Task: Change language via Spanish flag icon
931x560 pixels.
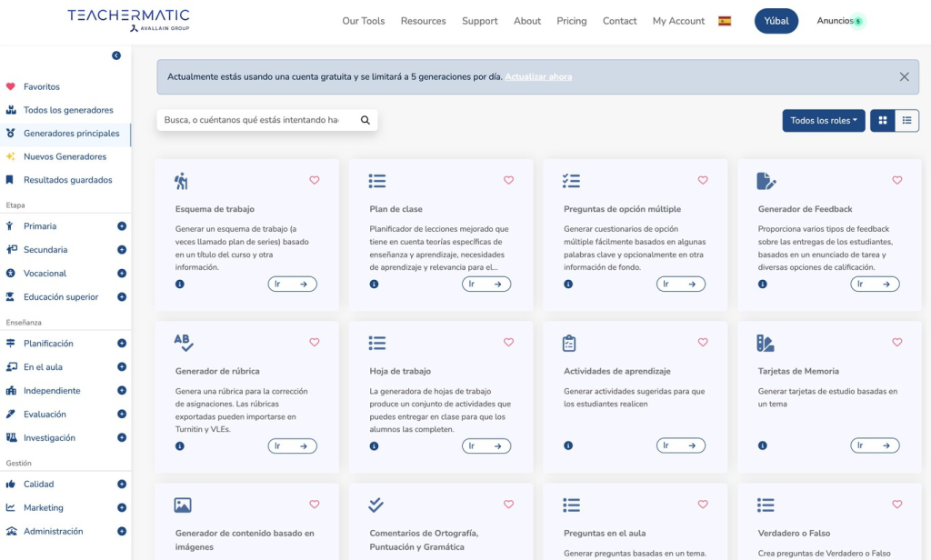Action: [x=725, y=21]
